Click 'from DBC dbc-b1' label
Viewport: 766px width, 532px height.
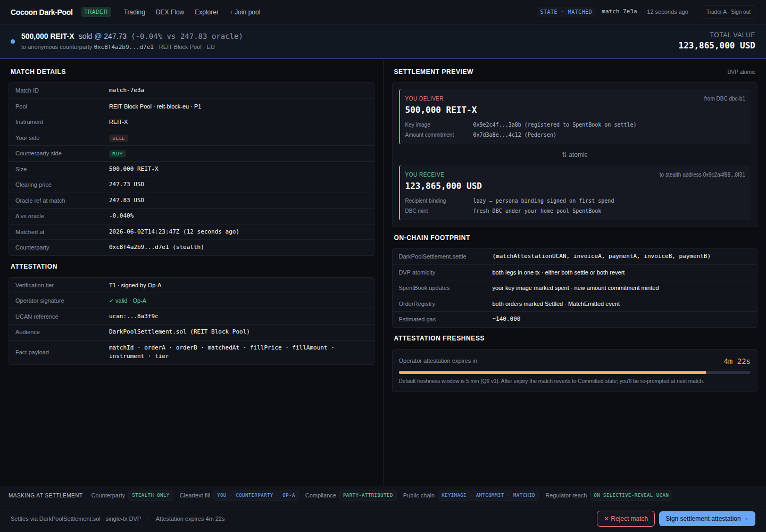[725, 98]
